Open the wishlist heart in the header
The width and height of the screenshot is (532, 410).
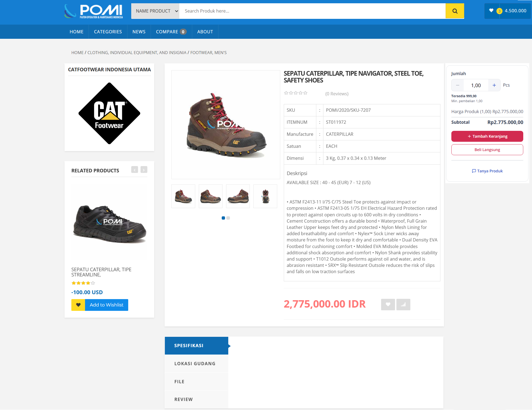(491, 11)
